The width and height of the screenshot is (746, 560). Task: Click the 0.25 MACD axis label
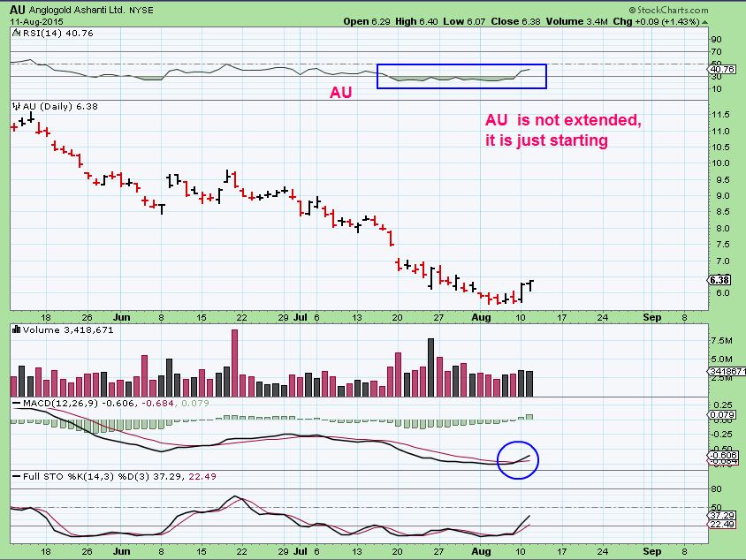[x=723, y=405]
